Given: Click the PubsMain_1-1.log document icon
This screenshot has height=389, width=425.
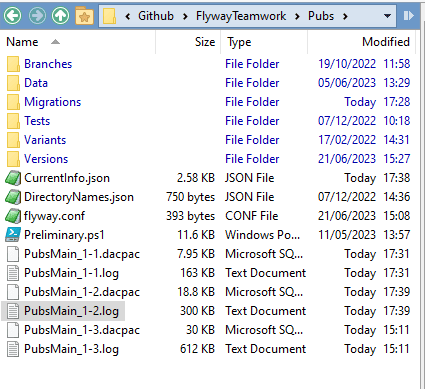Looking at the screenshot, I should click(13, 273).
